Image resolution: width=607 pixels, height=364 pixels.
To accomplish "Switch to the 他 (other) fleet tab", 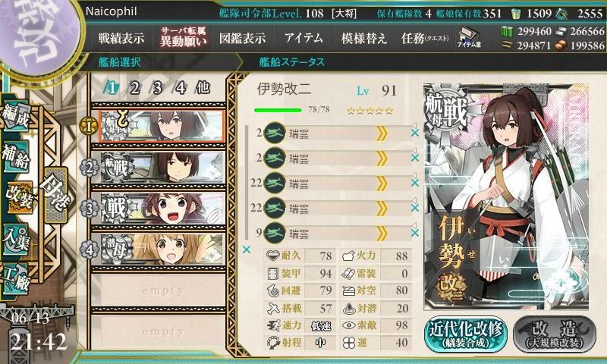I will (203, 88).
